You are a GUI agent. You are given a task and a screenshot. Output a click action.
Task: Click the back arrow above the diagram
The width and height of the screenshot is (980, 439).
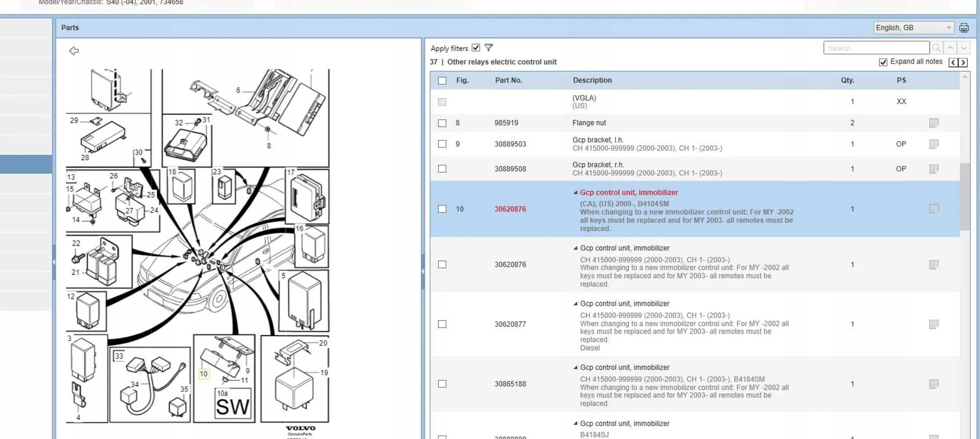point(74,51)
